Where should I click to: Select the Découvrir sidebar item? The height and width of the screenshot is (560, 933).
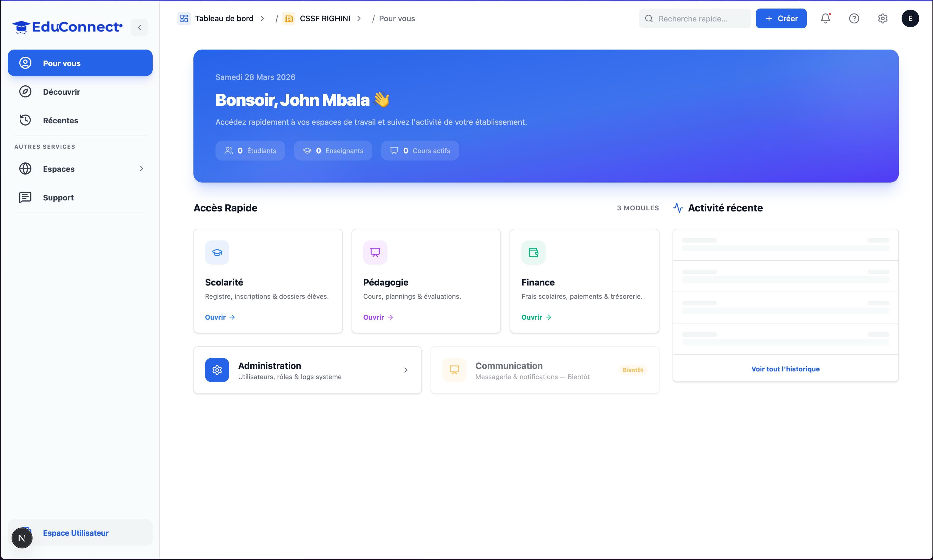tap(61, 92)
